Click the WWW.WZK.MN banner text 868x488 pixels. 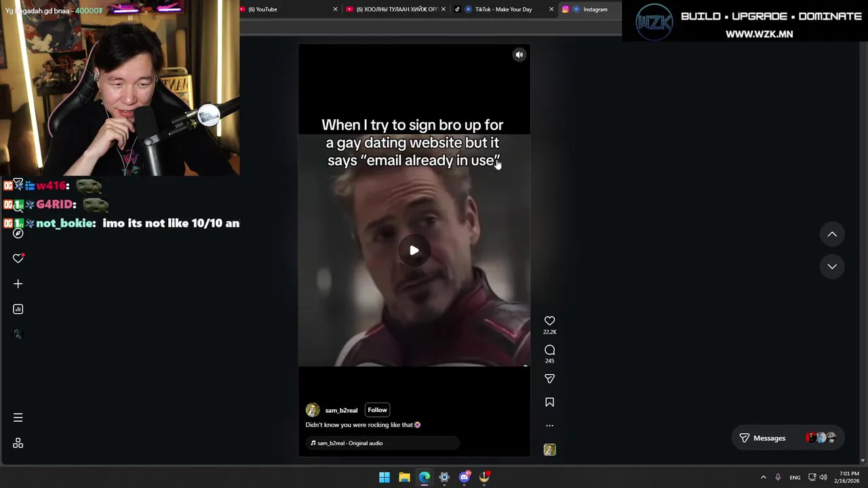click(759, 34)
